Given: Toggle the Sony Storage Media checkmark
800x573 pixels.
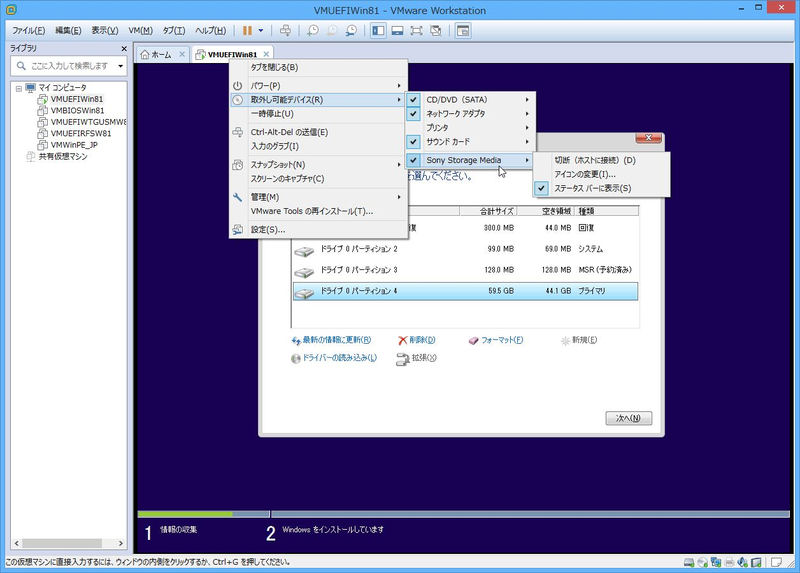Looking at the screenshot, I should [x=413, y=160].
